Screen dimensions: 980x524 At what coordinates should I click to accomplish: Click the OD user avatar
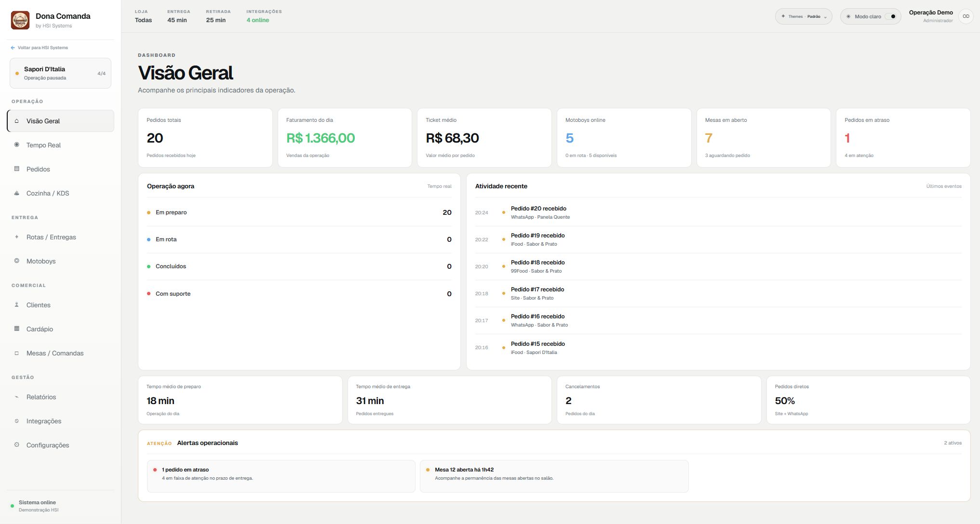click(966, 16)
